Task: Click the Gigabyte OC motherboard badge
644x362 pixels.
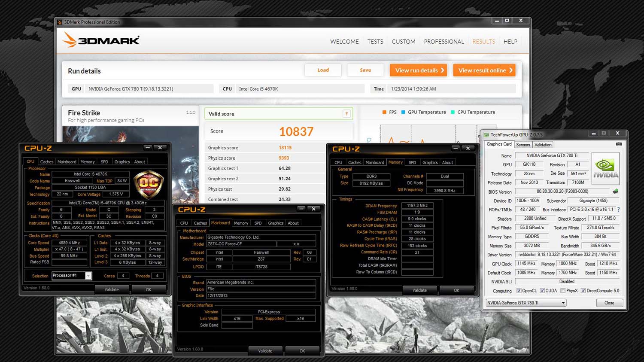Action: [x=149, y=184]
